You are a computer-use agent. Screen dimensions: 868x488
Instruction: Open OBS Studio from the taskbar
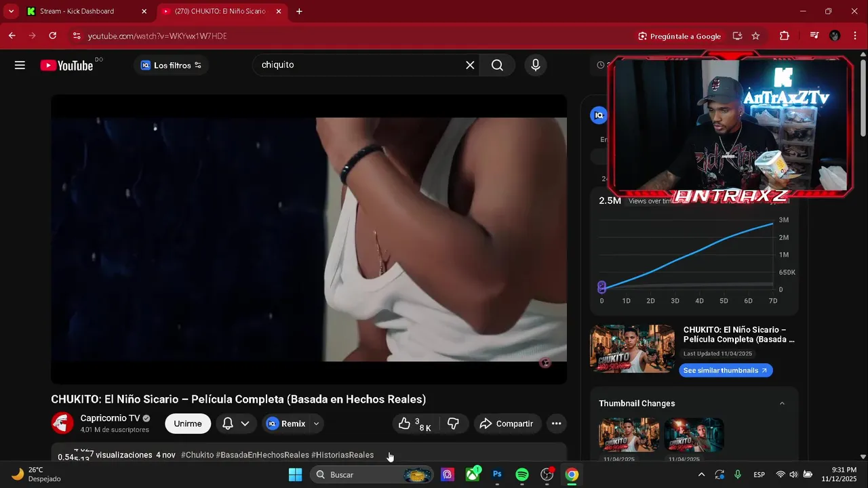547,474
